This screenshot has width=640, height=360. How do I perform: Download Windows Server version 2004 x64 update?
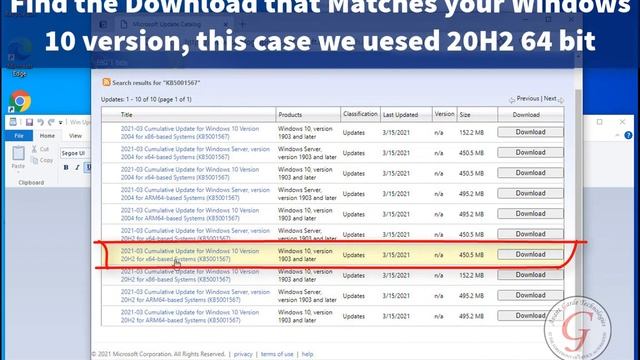pyautogui.click(x=530, y=153)
